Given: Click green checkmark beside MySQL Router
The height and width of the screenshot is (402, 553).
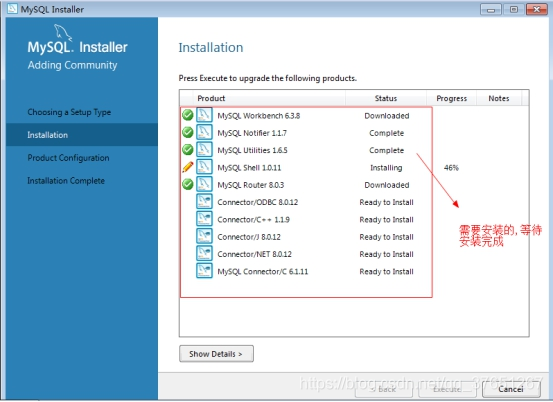Looking at the screenshot, I should (x=188, y=184).
